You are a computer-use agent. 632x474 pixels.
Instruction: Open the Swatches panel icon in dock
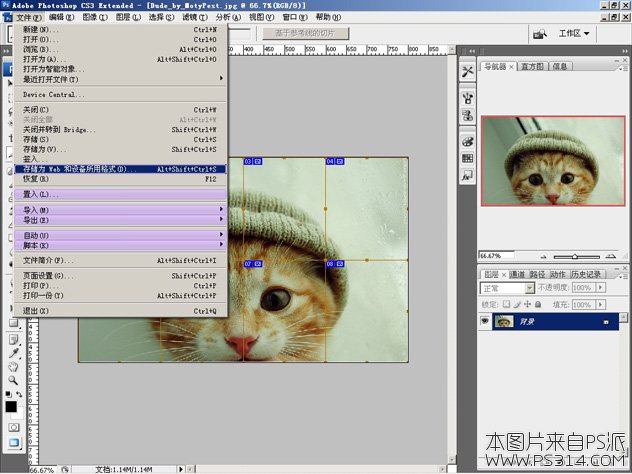(x=467, y=158)
